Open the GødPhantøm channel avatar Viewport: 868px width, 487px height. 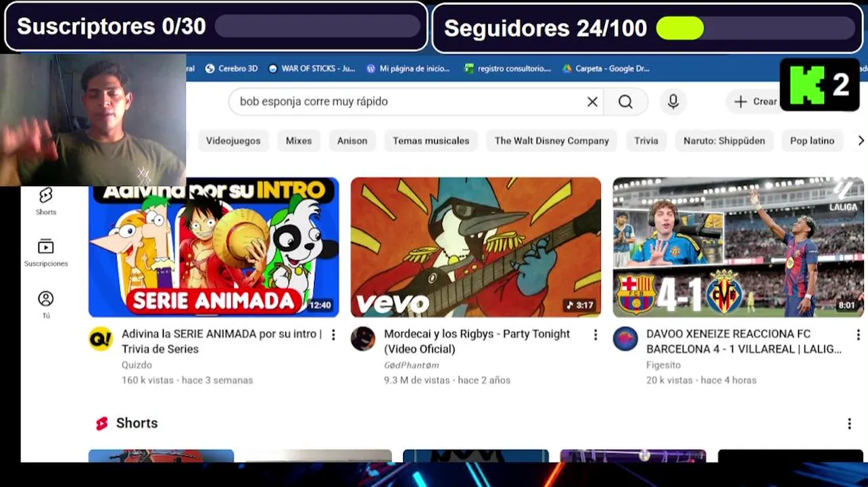point(363,339)
